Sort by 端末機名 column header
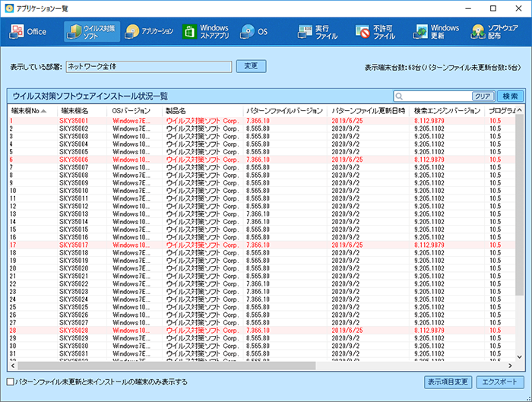Image resolution: width=532 pixels, height=402 pixels. [x=83, y=111]
